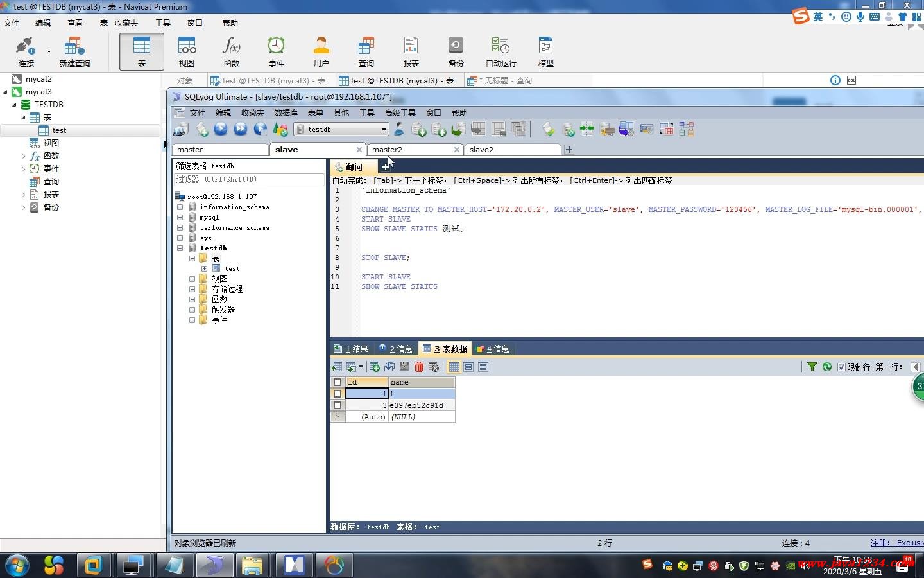This screenshot has width=924, height=578.
Task: Switch to the slave2 connection tab
Action: [x=512, y=150]
